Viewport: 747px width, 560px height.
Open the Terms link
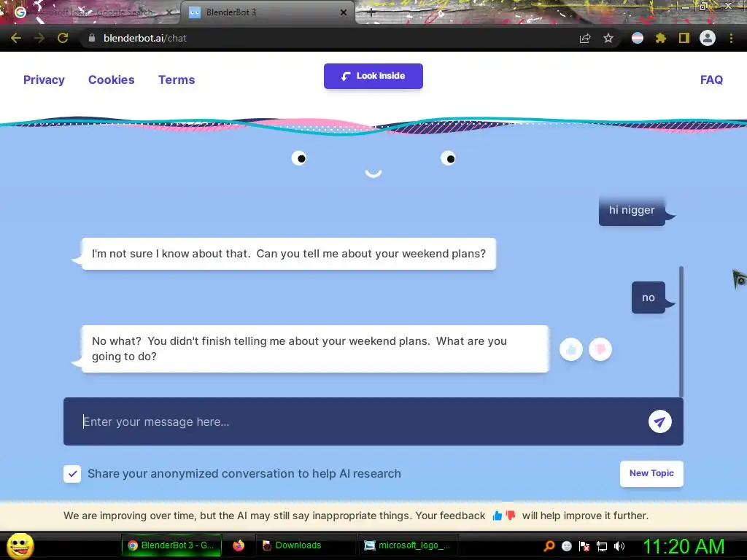(177, 79)
